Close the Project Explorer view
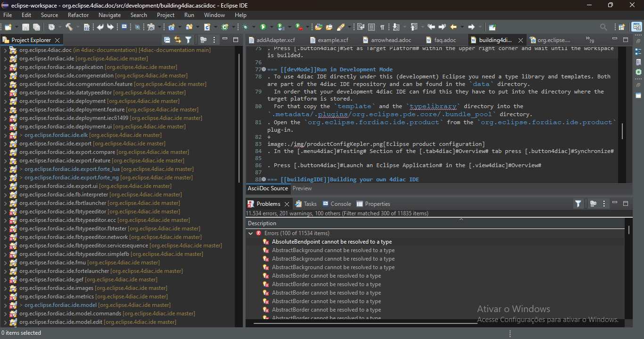The image size is (644, 339). coord(57,41)
